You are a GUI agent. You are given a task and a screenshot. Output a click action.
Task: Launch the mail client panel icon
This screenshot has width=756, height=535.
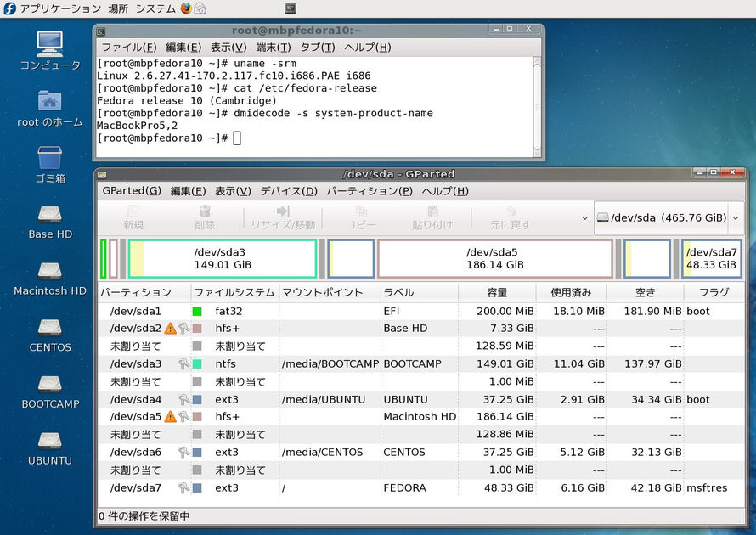pos(200,8)
